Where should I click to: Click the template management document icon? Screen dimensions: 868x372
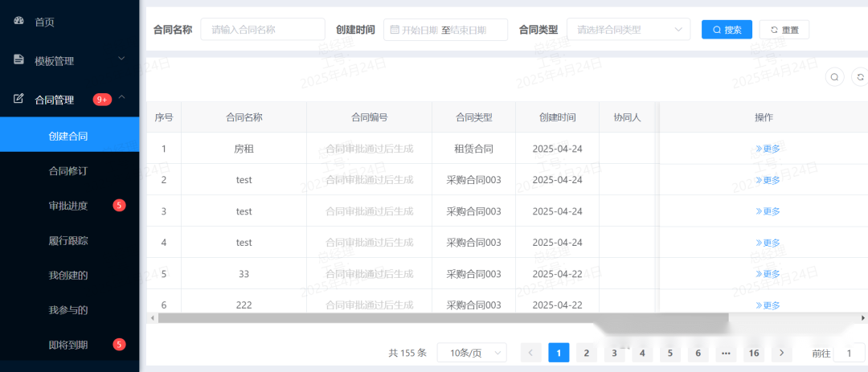click(19, 60)
